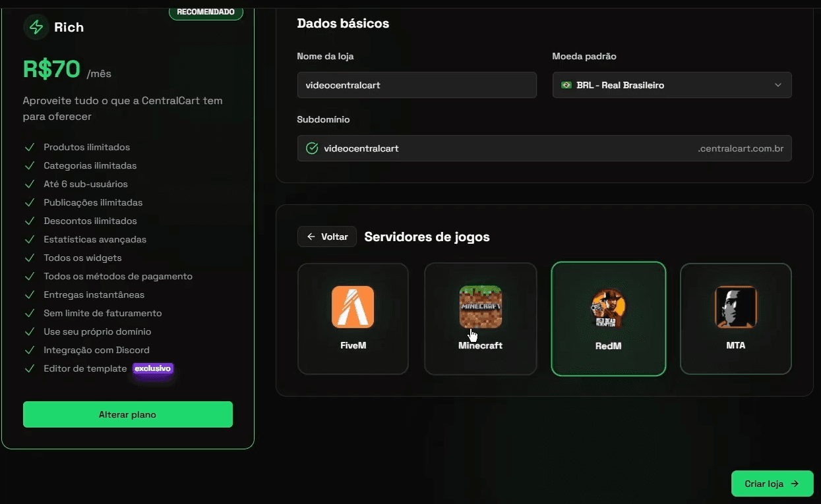Click checkmark beside Entregas instantâneas
Image resolution: width=821 pixels, height=504 pixels.
coord(30,294)
